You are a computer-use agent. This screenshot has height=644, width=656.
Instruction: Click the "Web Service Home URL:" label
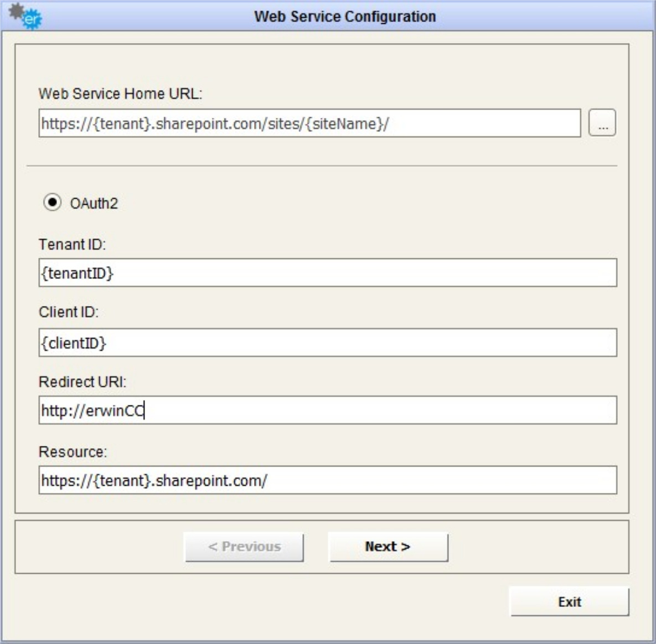click(x=120, y=94)
